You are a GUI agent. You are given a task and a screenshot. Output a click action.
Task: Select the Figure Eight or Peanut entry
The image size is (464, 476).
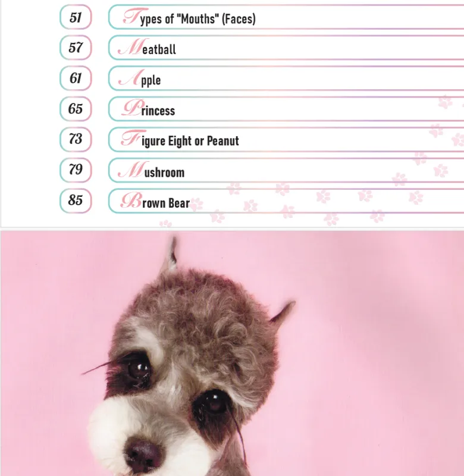(x=286, y=139)
